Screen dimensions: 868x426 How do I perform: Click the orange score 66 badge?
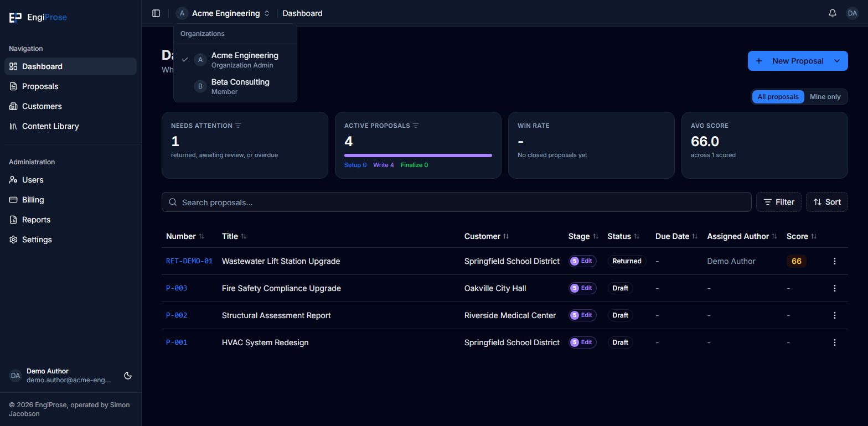point(797,261)
